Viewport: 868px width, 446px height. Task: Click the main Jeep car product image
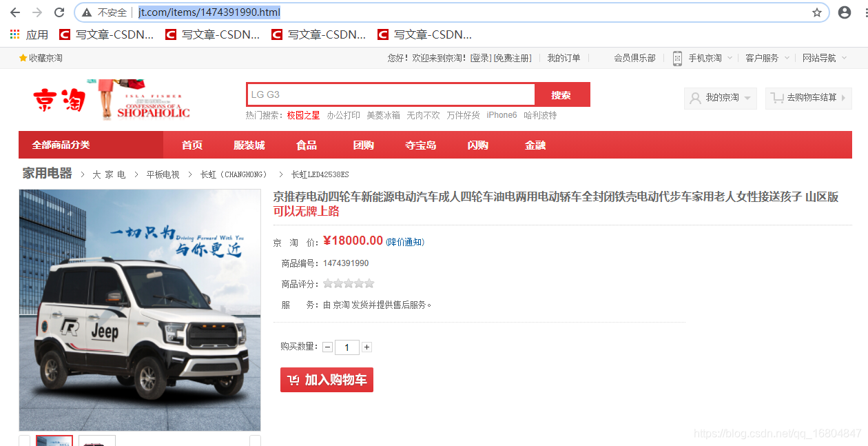click(140, 310)
